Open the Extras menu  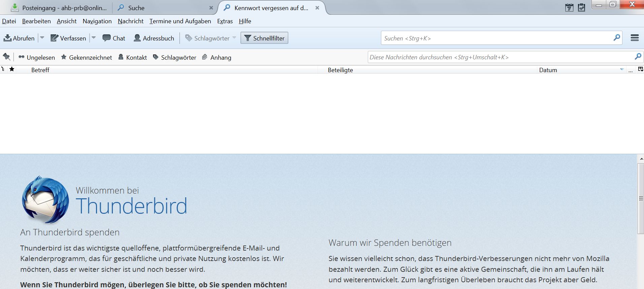[x=225, y=21]
